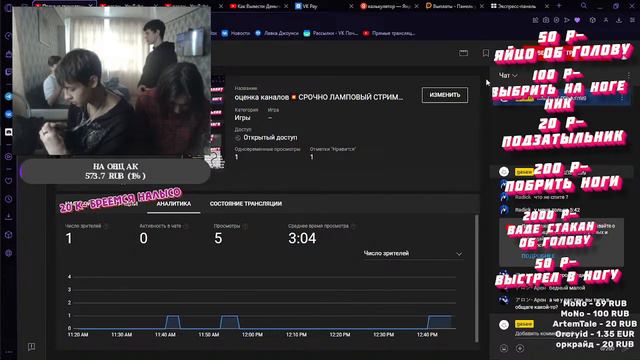
Task: Open the Прямые трансляции bookmark
Action: [389, 33]
